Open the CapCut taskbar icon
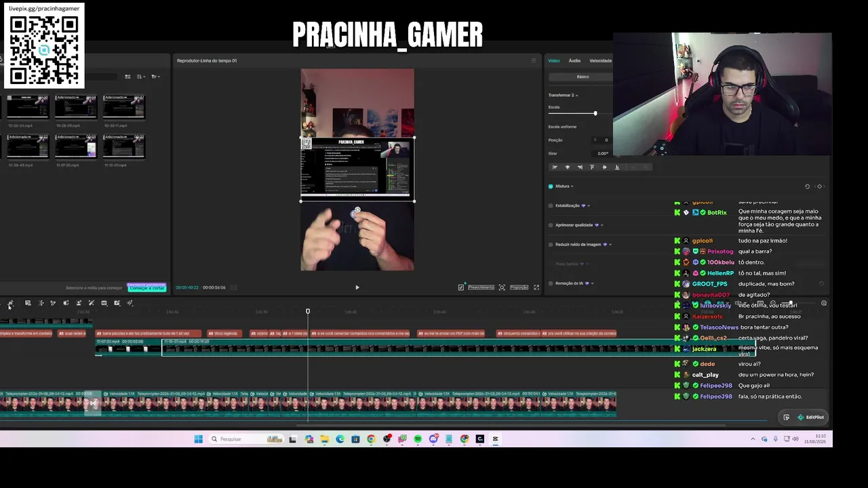 pos(495,439)
